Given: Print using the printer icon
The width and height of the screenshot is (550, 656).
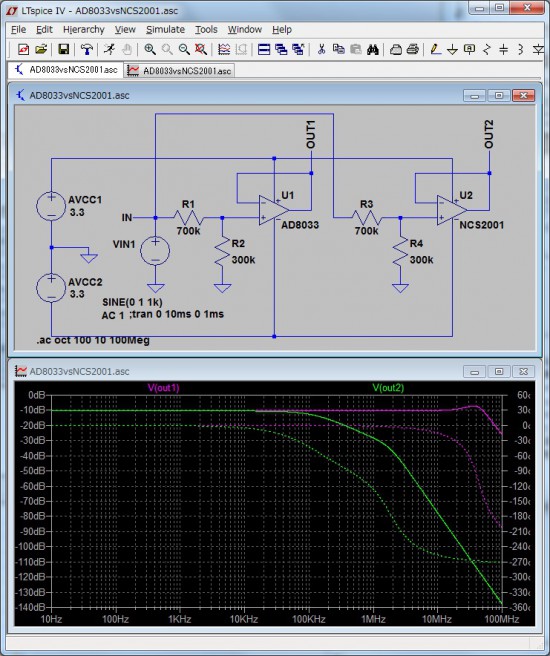Looking at the screenshot, I should click(413, 50).
